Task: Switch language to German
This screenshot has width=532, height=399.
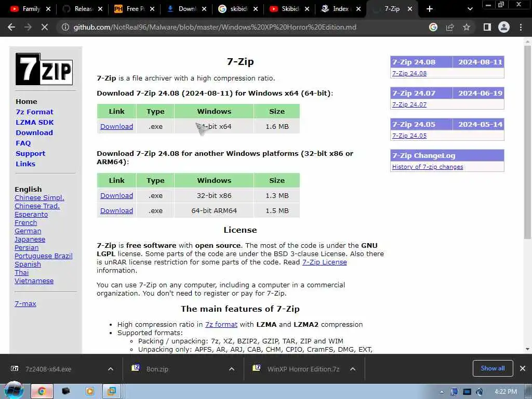Action: [28, 231]
